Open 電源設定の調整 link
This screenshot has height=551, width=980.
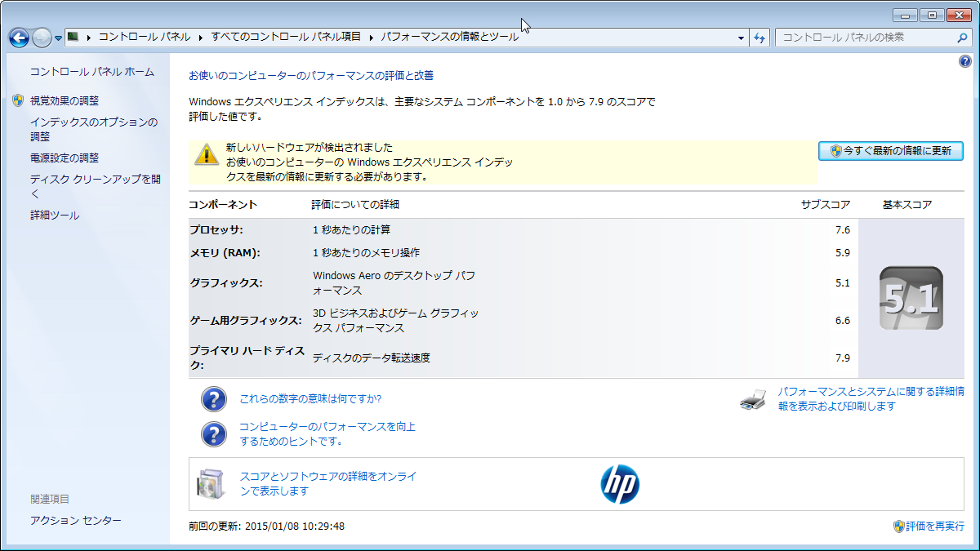[65, 158]
